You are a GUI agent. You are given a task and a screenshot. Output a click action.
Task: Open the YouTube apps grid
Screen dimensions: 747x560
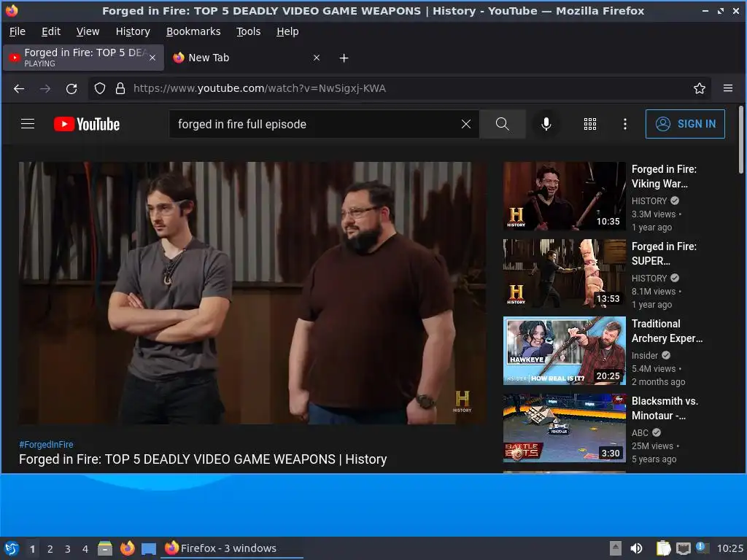click(589, 124)
